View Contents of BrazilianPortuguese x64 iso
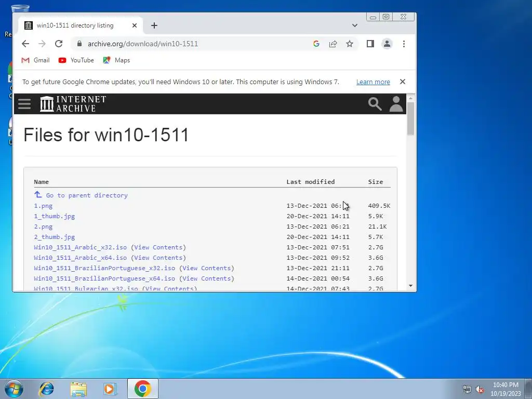 pyautogui.click(x=207, y=278)
